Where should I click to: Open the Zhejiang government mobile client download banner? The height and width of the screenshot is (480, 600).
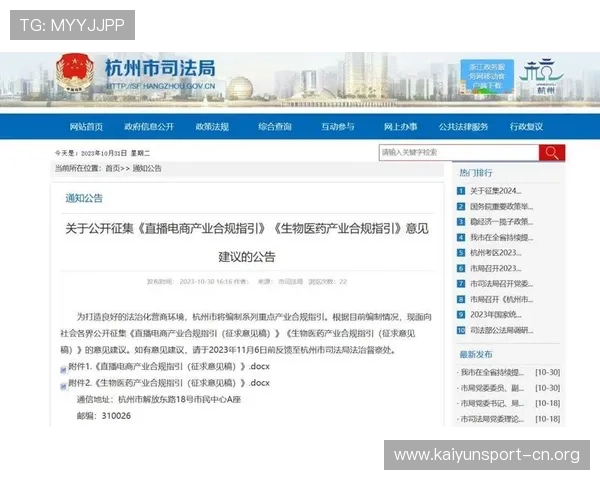click(487, 76)
